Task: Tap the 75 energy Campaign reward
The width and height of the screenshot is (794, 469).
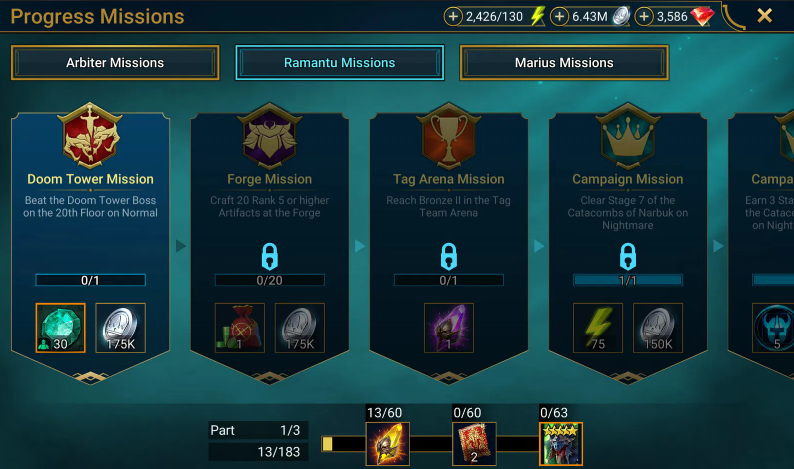Action: pos(598,328)
